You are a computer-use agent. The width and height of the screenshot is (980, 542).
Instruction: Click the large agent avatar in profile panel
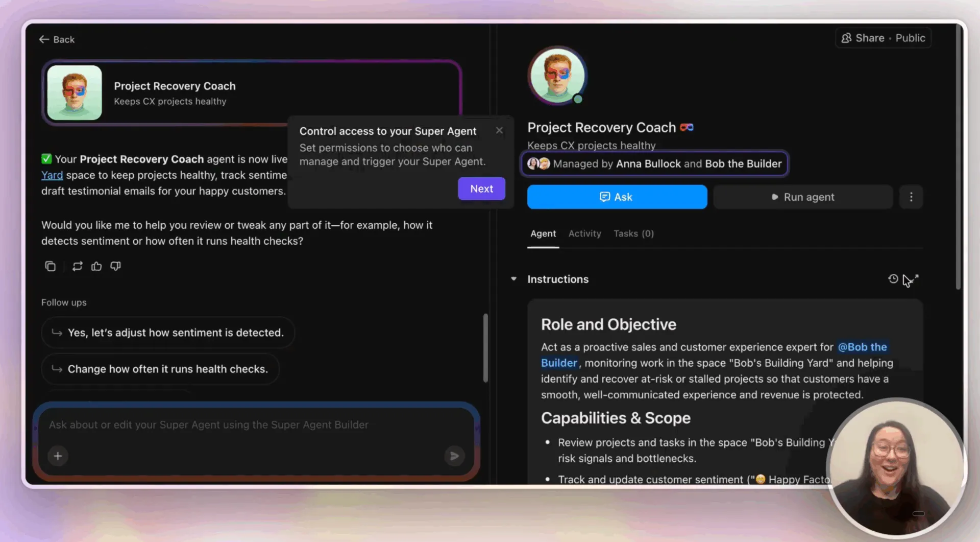pyautogui.click(x=557, y=76)
